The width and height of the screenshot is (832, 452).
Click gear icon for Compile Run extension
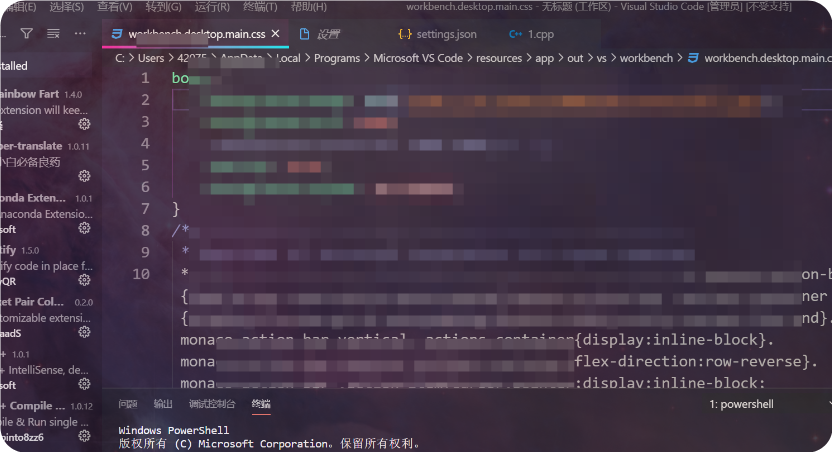tap(85, 437)
